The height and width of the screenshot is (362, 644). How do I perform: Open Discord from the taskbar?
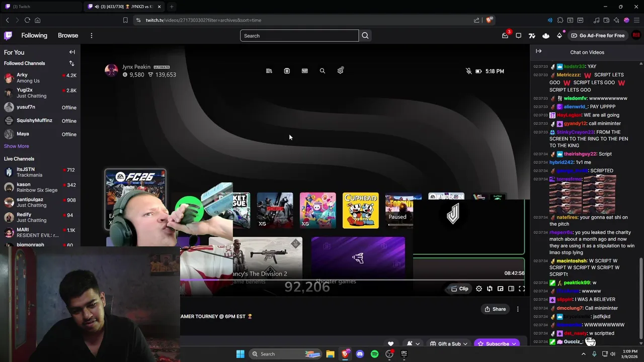pos(360,354)
